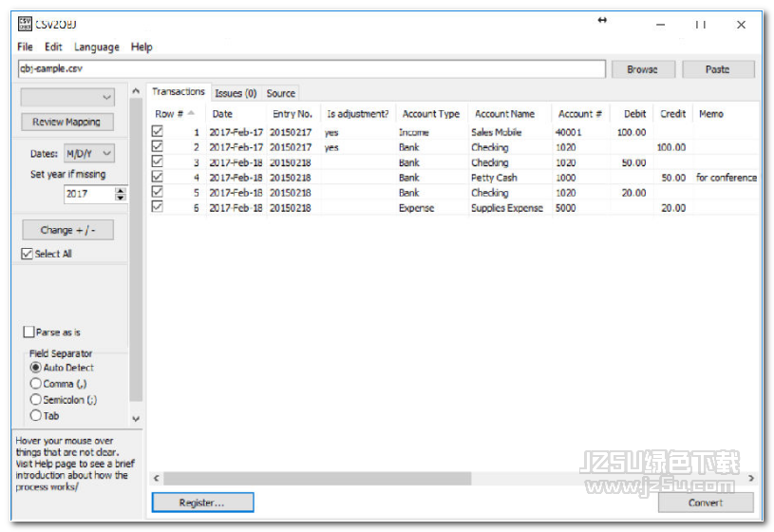Sort by the Credit column header
Viewport: 774px width, 532px height.
tap(672, 114)
